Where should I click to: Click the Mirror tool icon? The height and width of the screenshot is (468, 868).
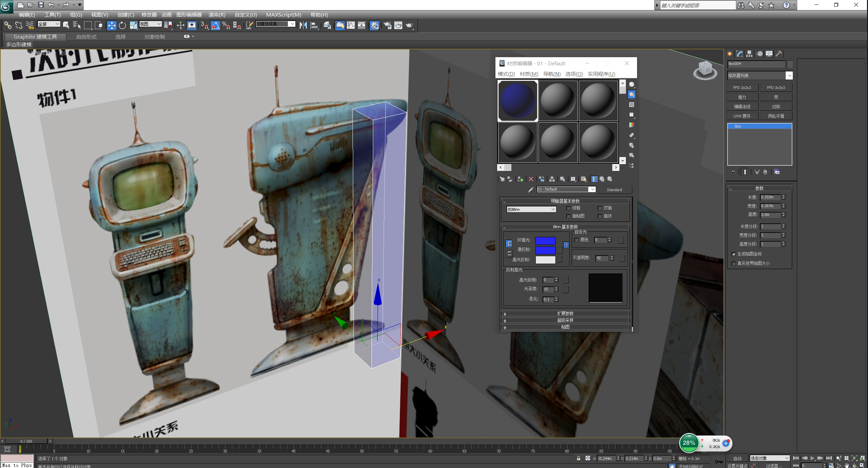(x=303, y=25)
